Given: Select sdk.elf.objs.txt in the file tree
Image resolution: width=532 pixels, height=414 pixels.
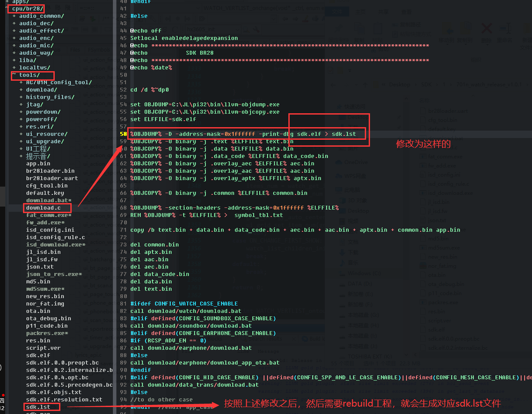Looking at the screenshot, I should [54, 392].
